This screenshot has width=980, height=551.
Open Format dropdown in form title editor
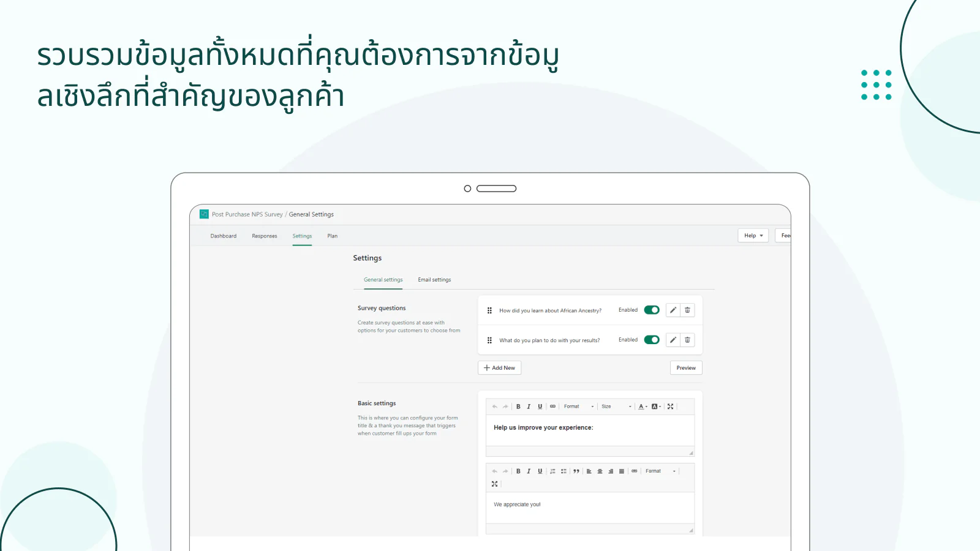[579, 407]
